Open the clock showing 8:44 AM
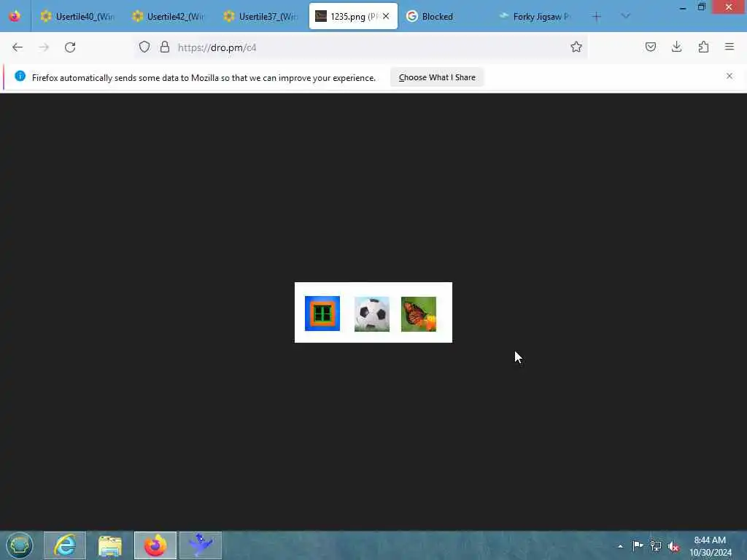This screenshot has width=747, height=560. (710, 545)
